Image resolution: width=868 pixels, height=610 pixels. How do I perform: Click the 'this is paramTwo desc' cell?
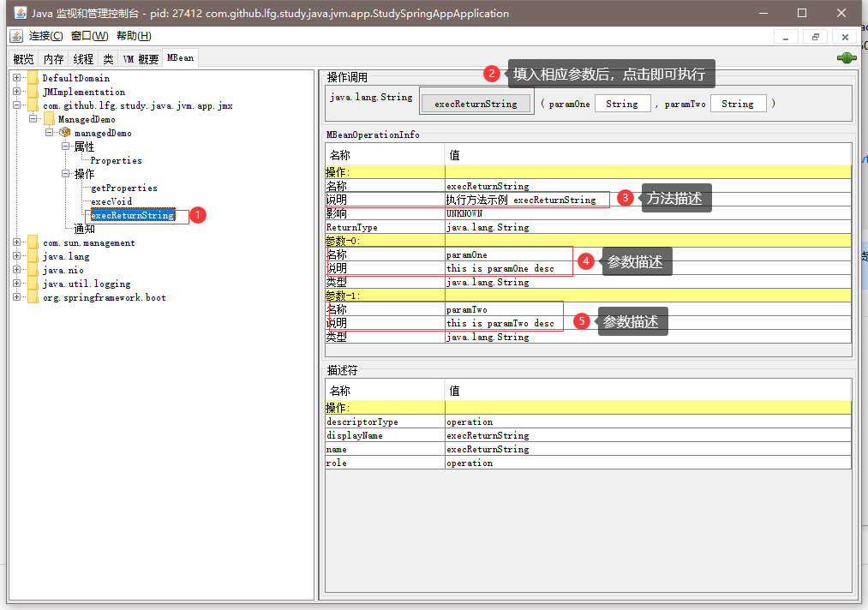[649, 323]
